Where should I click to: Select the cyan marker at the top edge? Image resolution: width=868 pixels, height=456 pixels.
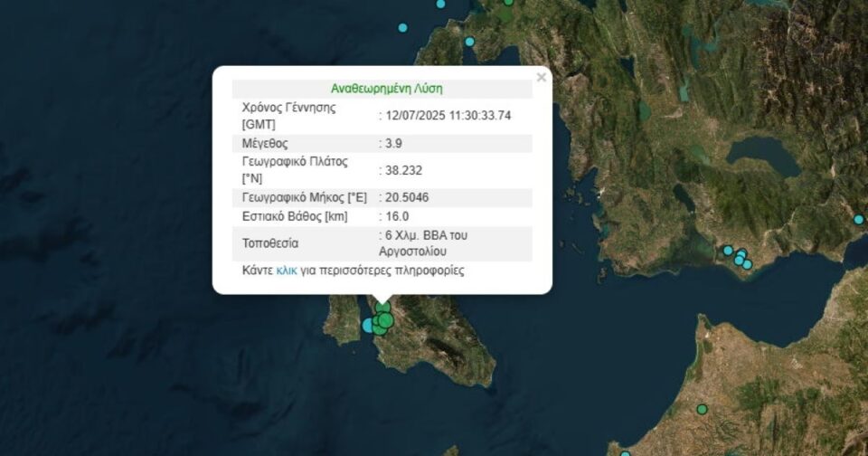point(441,4)
